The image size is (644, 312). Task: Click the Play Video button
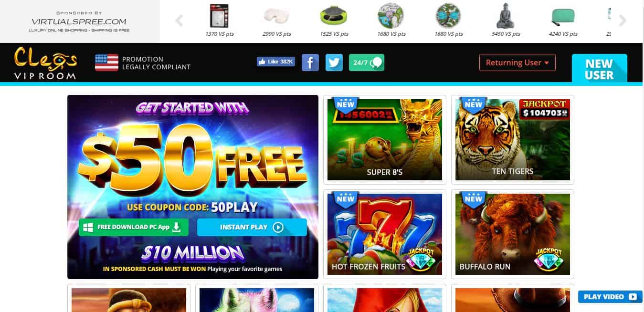click(x=610, y=297)
